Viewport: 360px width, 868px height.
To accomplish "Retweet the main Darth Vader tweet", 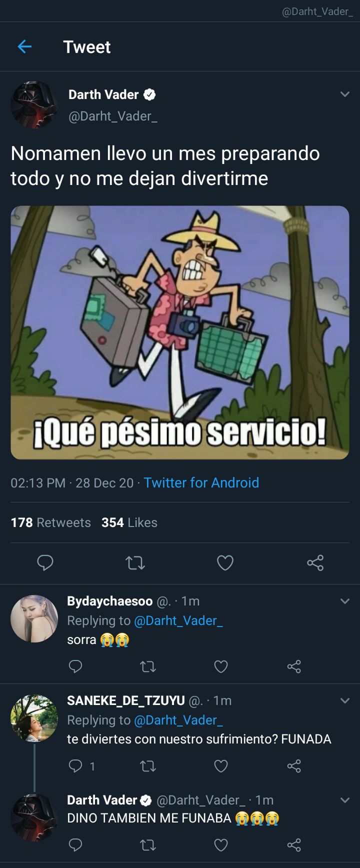I will click(x=135, y=563).
